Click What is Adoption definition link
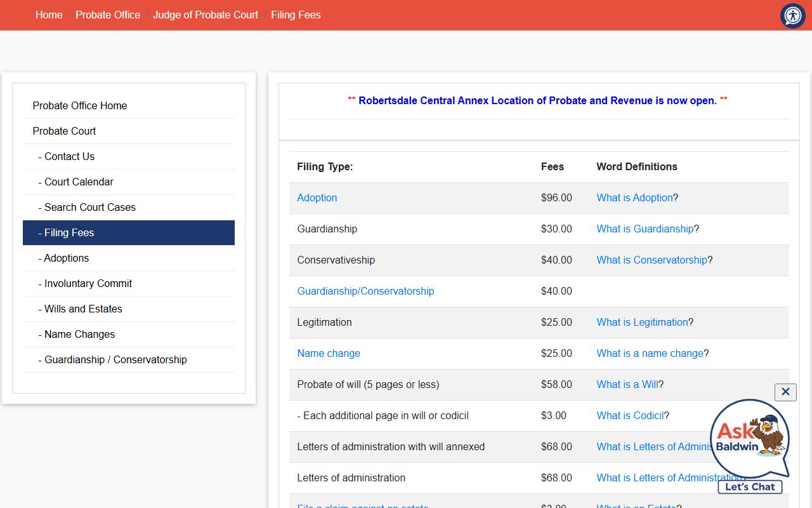Viewport: 812px width, 508px height. click(x=634, y=198)
